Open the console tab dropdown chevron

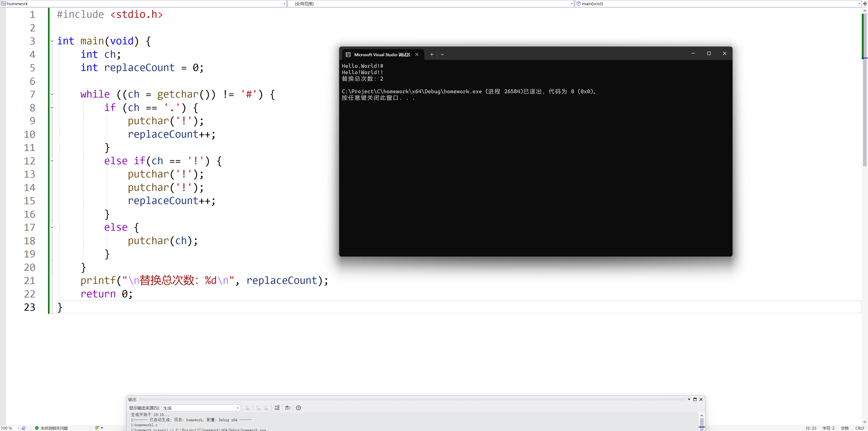pyautogui.click(x=442, y=54)
